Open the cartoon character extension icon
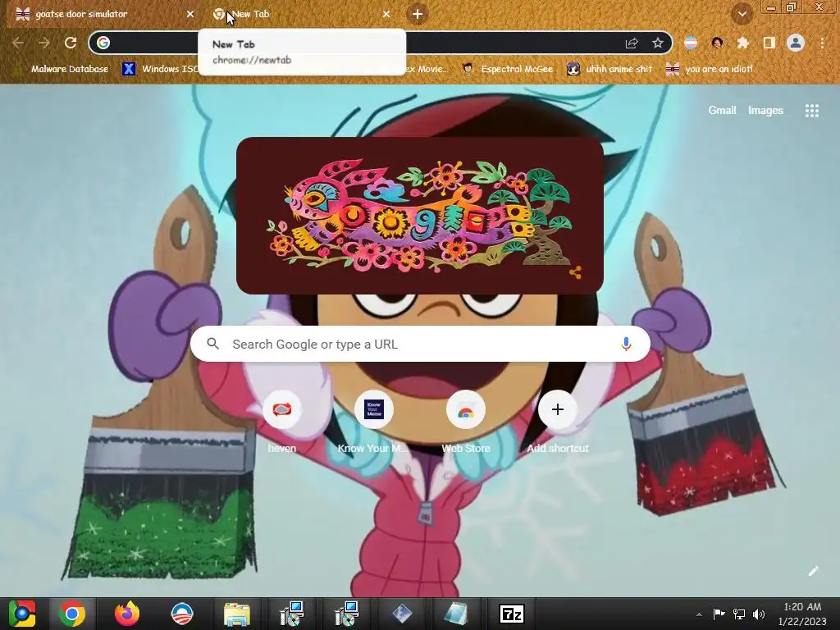Viewport: 840px width, 630px height. [x=717, y=43]
